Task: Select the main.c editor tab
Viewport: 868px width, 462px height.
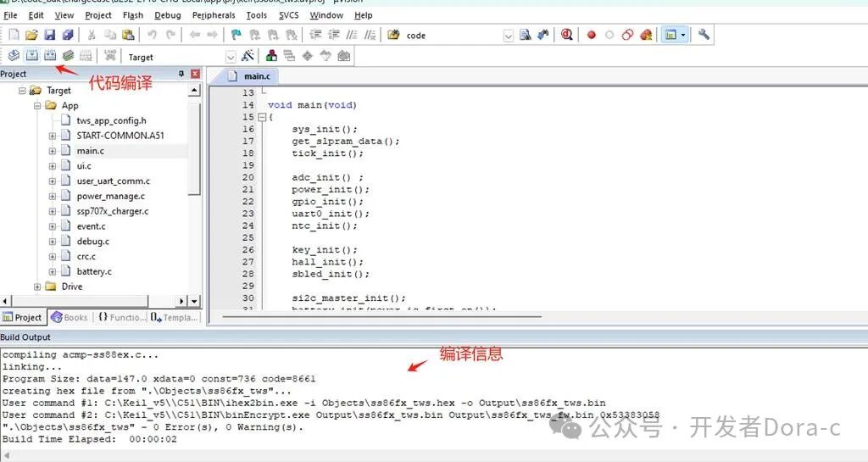Action: pyautogui.click(x=244, y=76)
